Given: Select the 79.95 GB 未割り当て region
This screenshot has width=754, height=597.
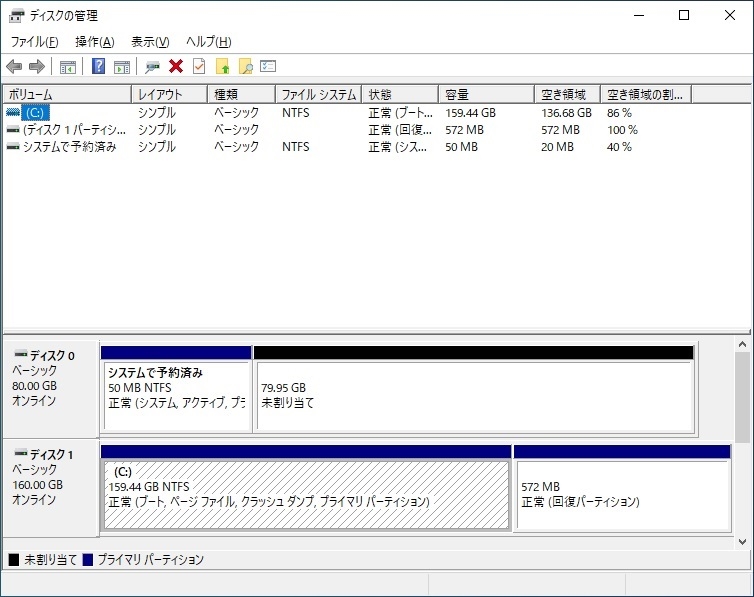Looking at the screenshot, I should [474, 389].
